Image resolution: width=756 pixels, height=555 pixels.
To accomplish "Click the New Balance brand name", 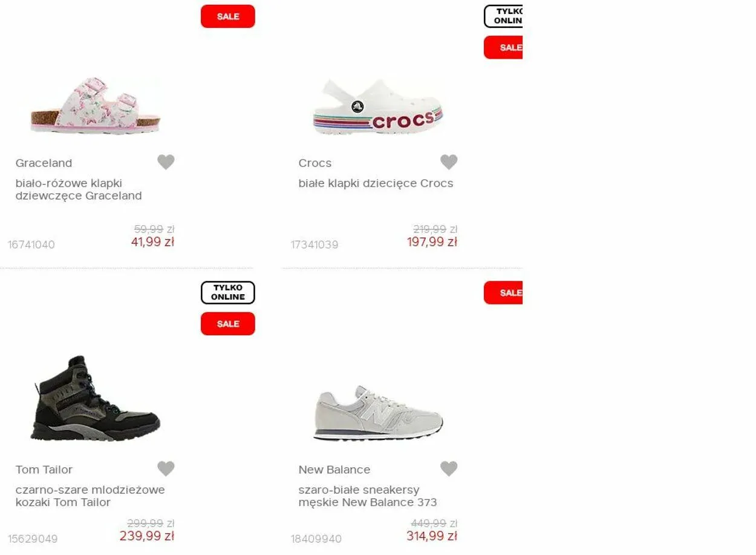I will coord(334,470).
